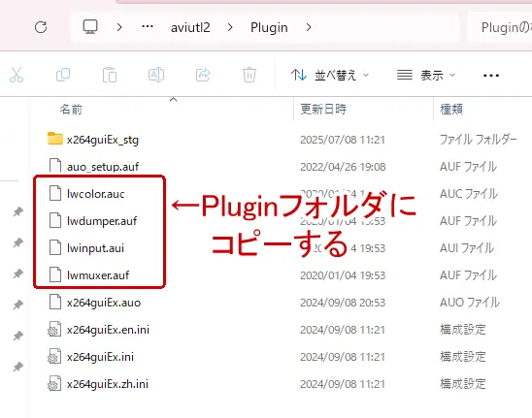Expand chevron after Plugin breadcrumb

pyautogui.click(x=309, y=27)
